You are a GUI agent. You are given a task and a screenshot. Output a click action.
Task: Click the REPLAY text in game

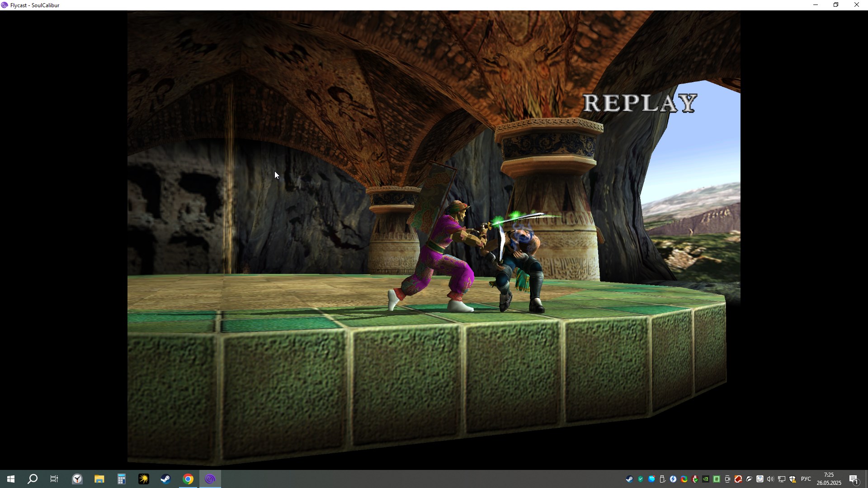tap(640, 103)
